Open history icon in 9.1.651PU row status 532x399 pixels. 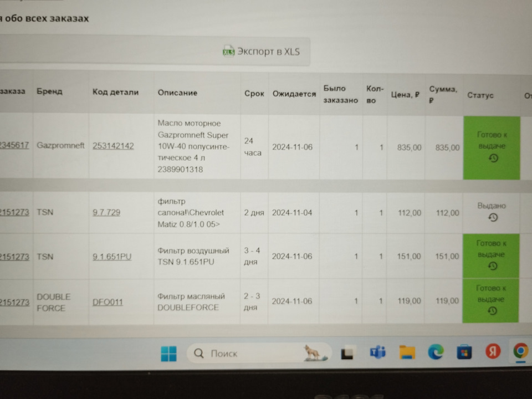pyautogui.click(x=493, y=266)
